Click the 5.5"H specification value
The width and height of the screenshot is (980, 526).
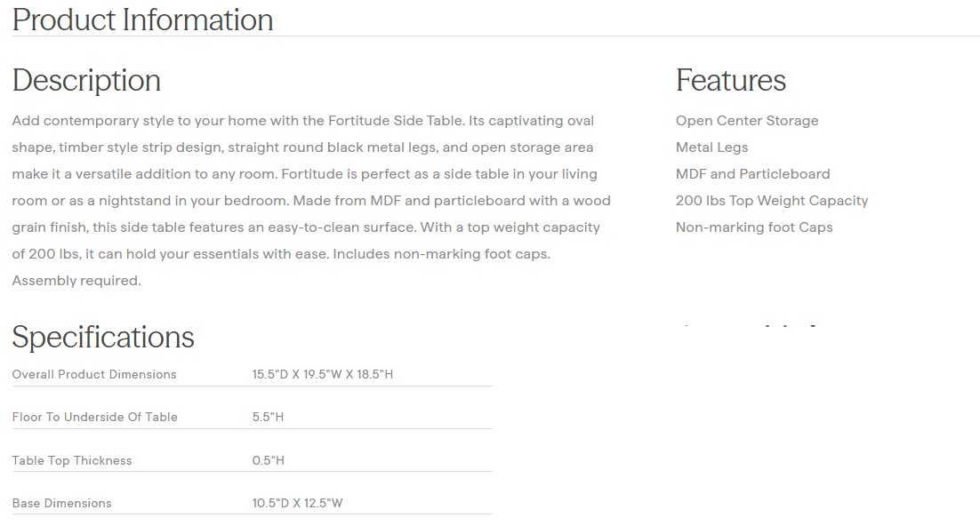coord(268,417)
